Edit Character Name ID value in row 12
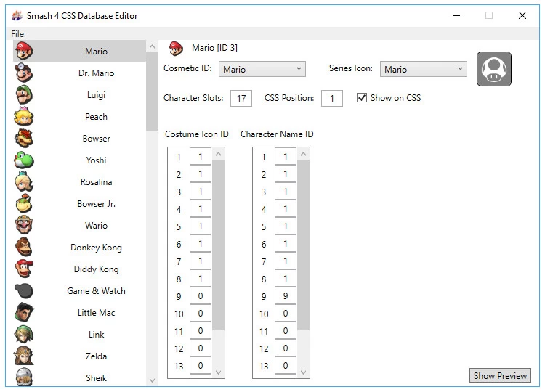Screen dimensions: 545x392 pos(286,348)
